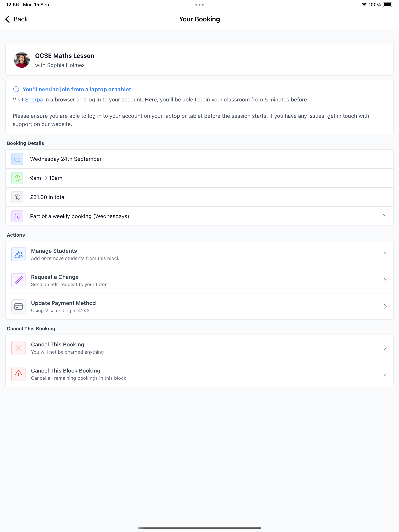
Task: Expand Cancel This Booking chevron
Action: [385, 348]
